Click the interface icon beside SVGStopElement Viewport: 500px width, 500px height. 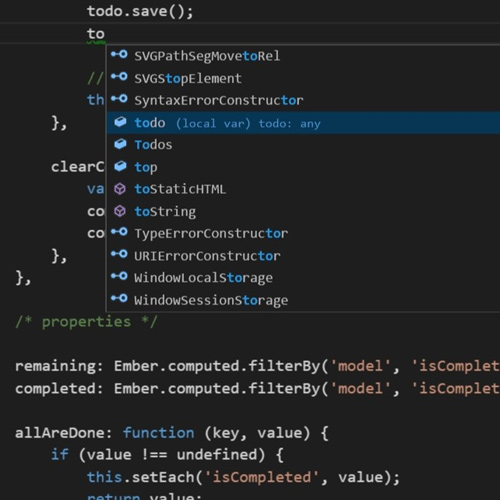click(x=119, y=77)
